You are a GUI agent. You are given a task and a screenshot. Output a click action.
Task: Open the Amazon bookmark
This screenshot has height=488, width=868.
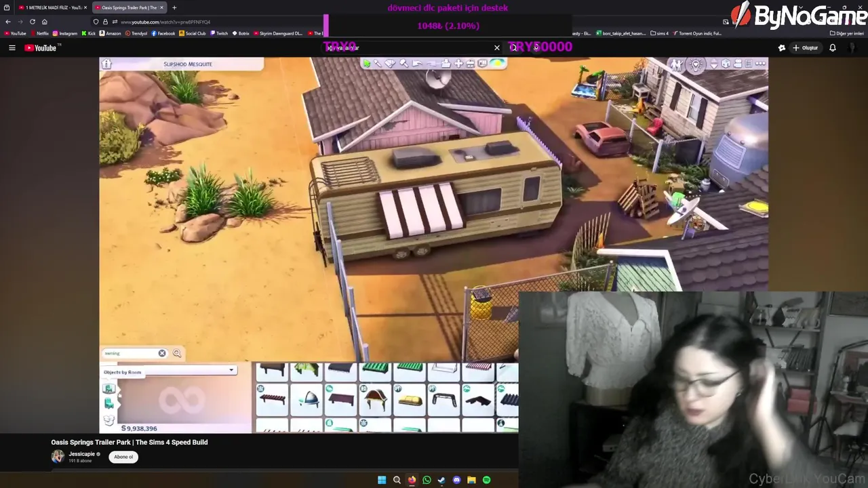(x=110, y=33)
